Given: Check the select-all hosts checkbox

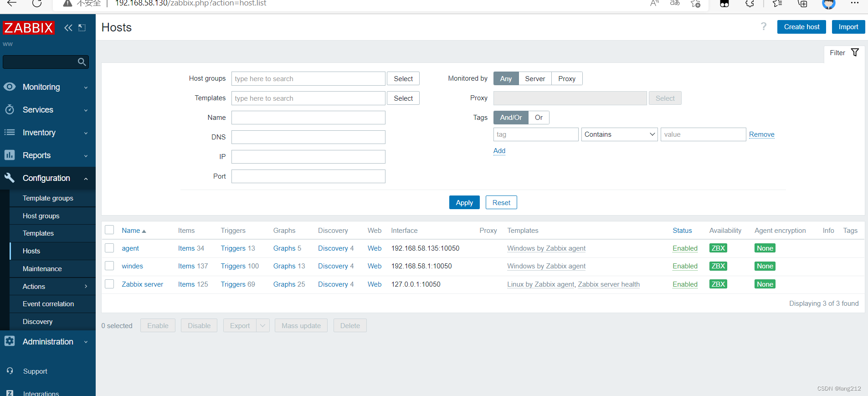Looking at the screenshot, I should coord(109,230).
